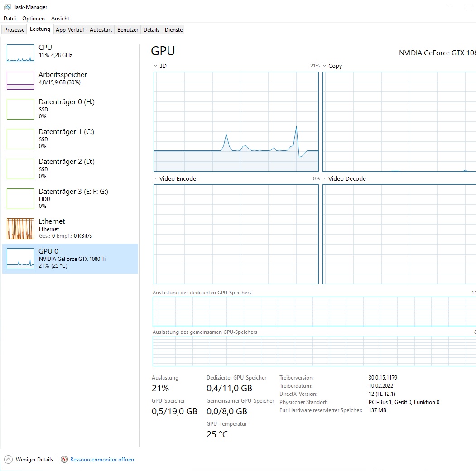This screenshot has width=476, height=471.
Task: Open Datenträger 0 (H:) performance view
Action: 70,109
